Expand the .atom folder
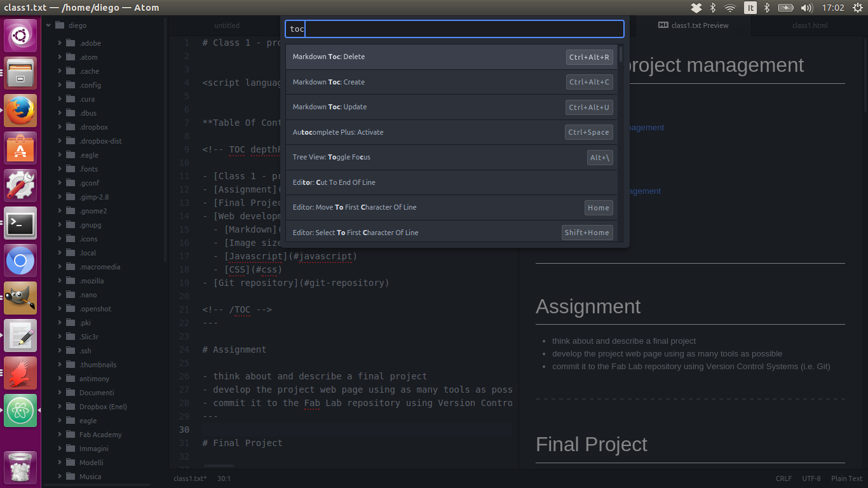Screen dimensions: 868x488 click(60, 57)
